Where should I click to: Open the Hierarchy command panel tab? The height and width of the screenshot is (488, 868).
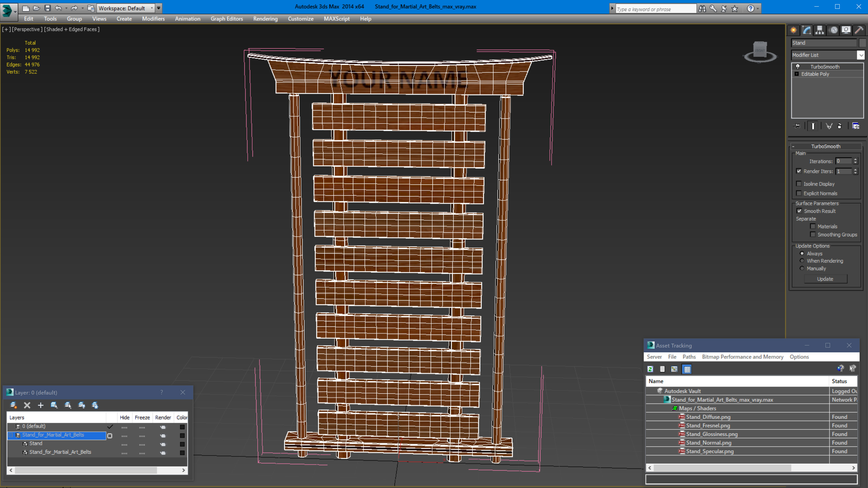(x=820, y=30)
